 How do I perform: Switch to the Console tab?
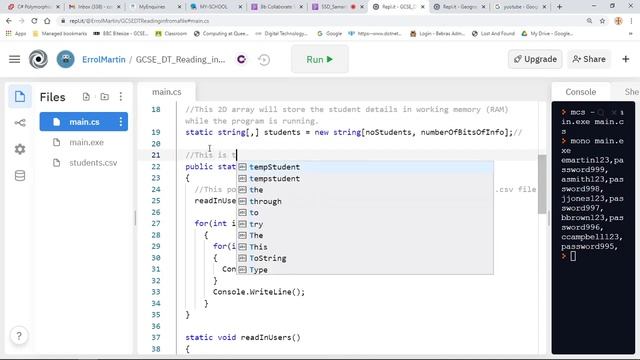(x=580, y=92)
